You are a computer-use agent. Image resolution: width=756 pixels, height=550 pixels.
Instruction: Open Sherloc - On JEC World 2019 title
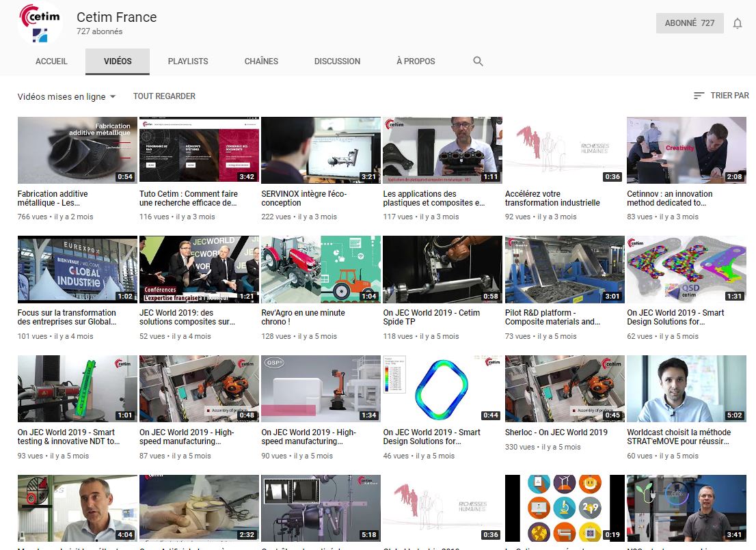tap(556, 432)
